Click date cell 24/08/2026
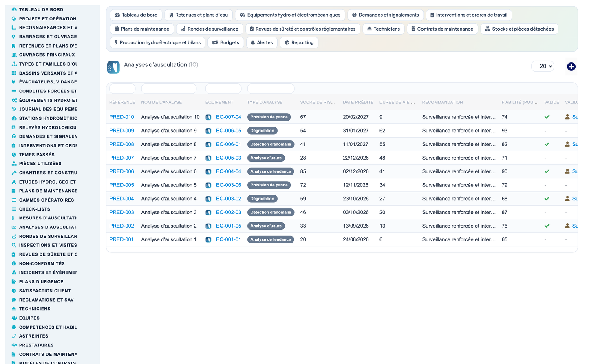The width and height of the screenshot is (589, 364). (x=356, y=239)
